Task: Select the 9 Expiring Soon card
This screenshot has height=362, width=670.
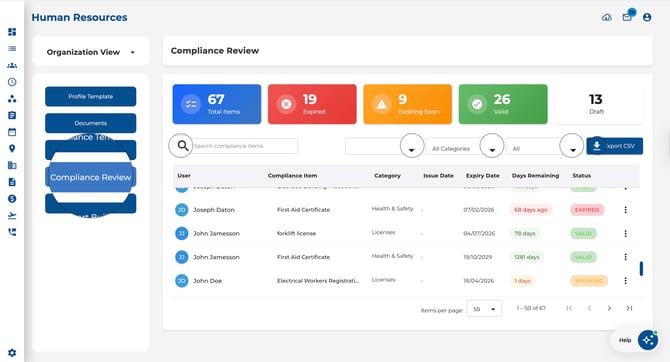Action: [x=408, y=104]
